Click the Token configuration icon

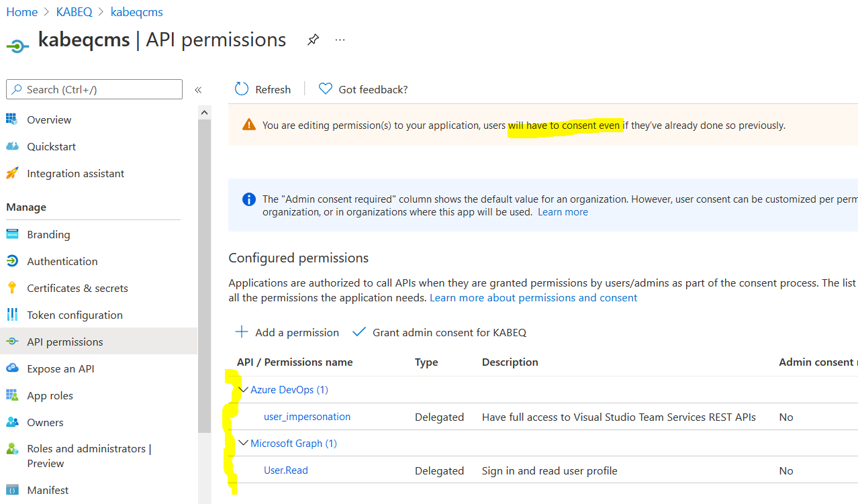click(12, 315)
